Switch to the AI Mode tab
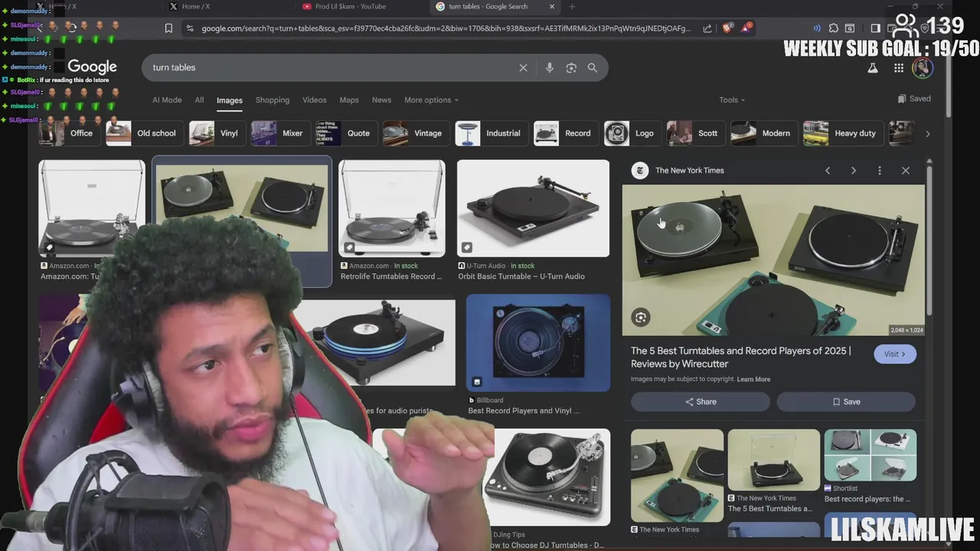 coord(167,100)
